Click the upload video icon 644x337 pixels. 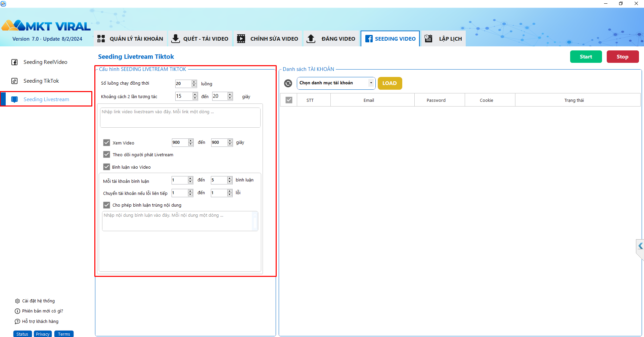click(x=311, y=39)
